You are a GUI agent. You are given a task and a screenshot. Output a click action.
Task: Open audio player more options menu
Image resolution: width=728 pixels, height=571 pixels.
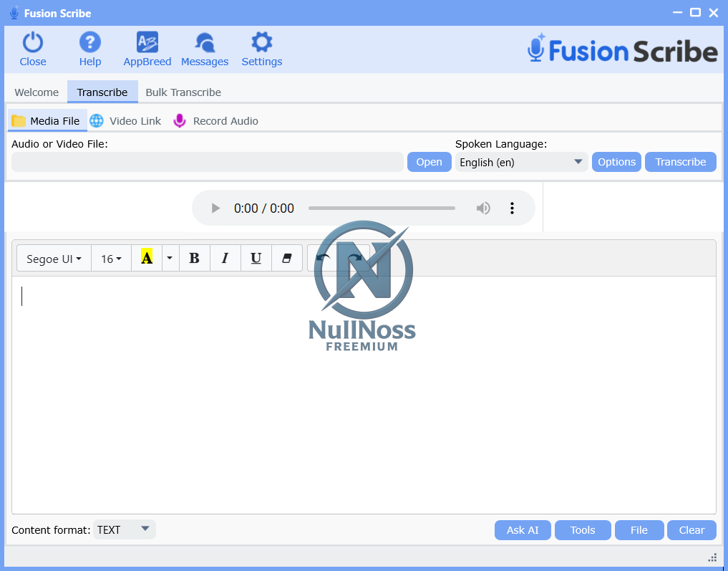512,208
